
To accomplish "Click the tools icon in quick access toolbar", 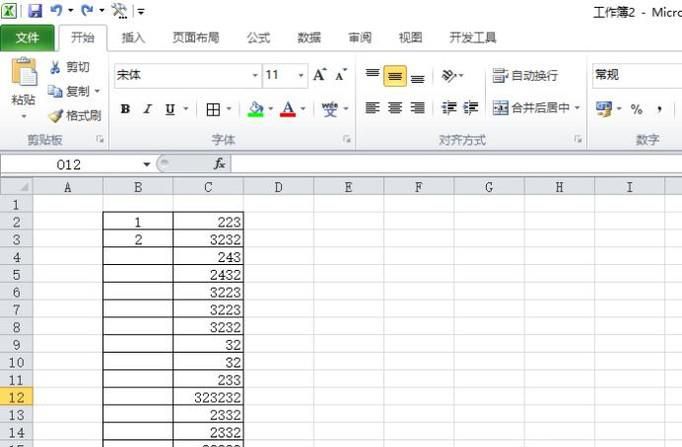I will tap(120, 10).
